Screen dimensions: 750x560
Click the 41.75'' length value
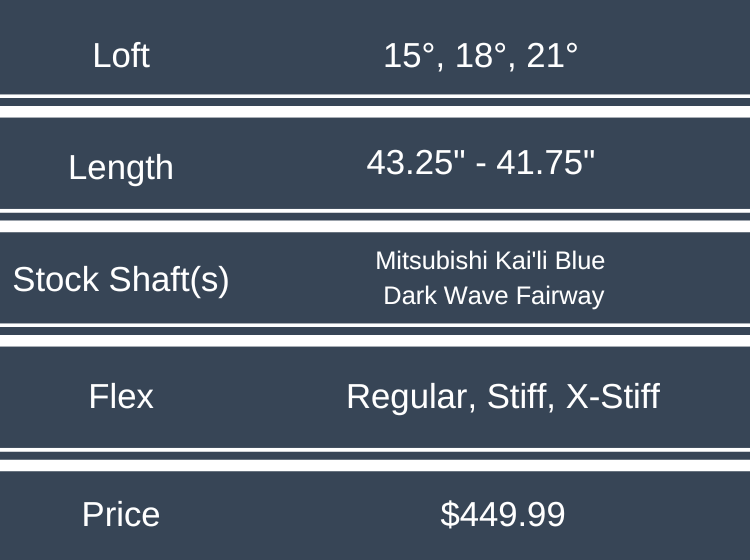tap(543, 163)
